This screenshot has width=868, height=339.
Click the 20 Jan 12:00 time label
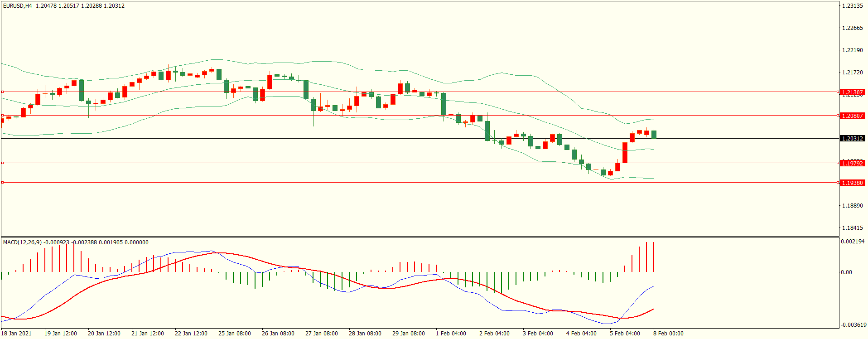(x=104, y=334)
